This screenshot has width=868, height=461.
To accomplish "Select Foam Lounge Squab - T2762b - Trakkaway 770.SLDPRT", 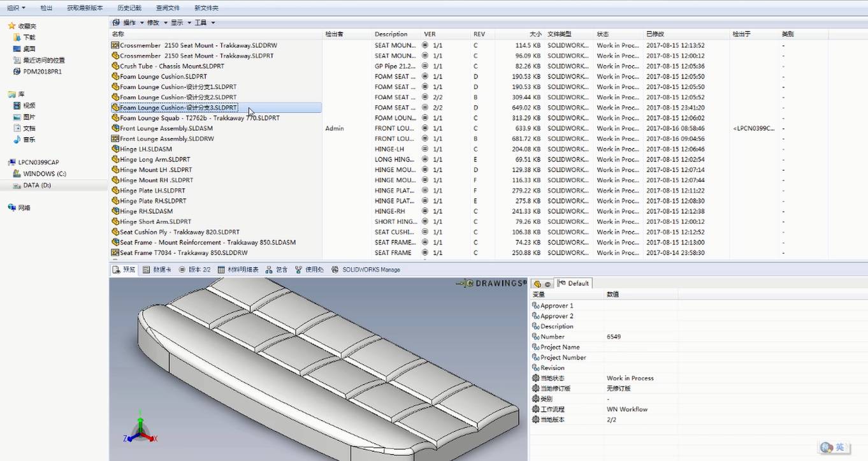I will [x=199, y=118].
